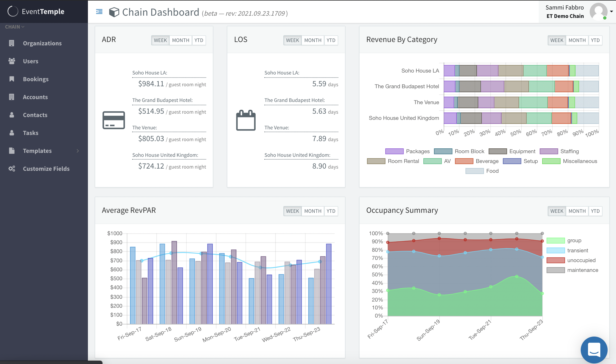Switch Average RevPAR to YTD
Screen dimensions: 616x364
(x=331, y=211)
